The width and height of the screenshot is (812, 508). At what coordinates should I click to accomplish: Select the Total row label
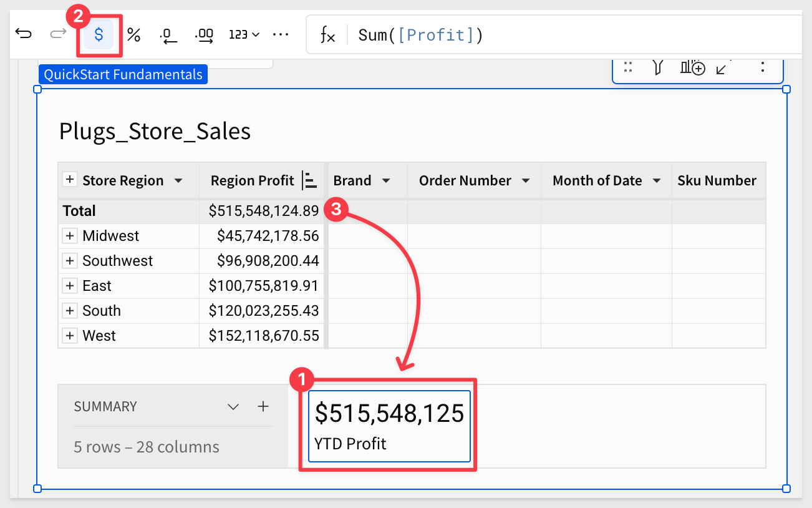click(x=79, y=211)
